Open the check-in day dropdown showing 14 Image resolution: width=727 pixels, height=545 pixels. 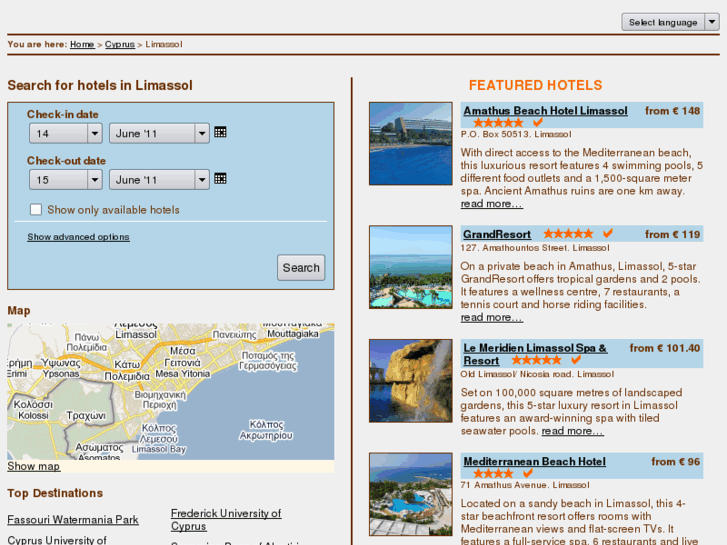tap(66, 134)
